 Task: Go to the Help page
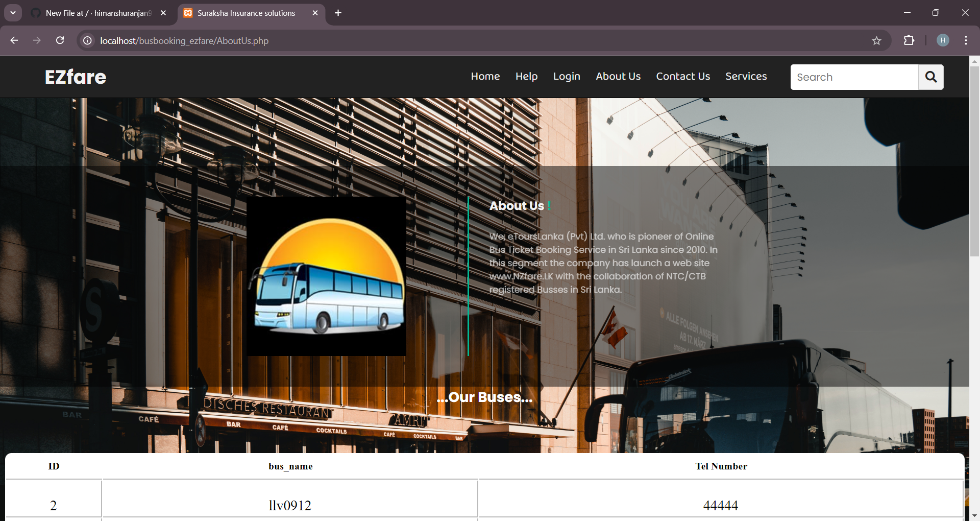pos(526,76)
